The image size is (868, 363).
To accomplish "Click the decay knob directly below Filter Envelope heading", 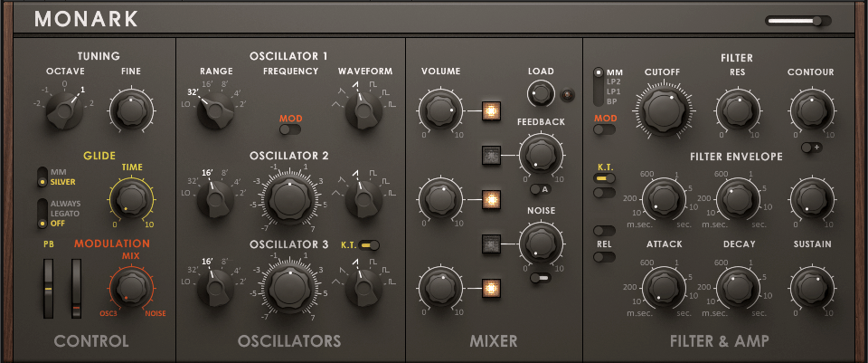I will (x=737, y=199).
